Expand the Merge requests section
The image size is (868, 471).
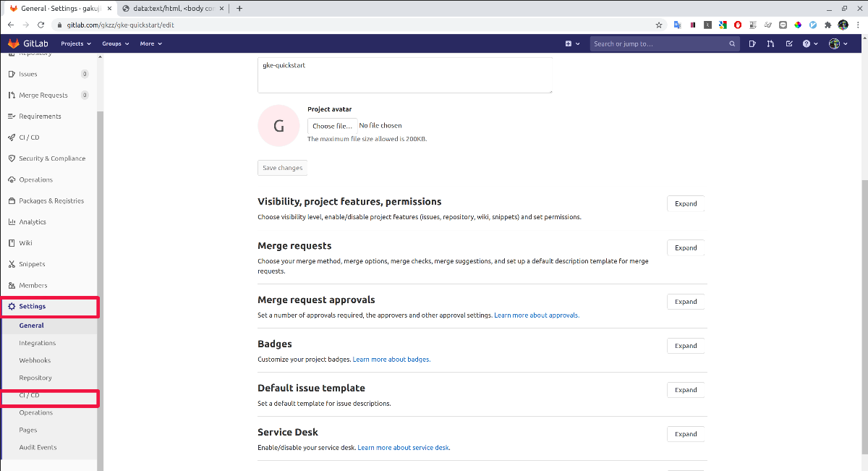pos(686,247)
